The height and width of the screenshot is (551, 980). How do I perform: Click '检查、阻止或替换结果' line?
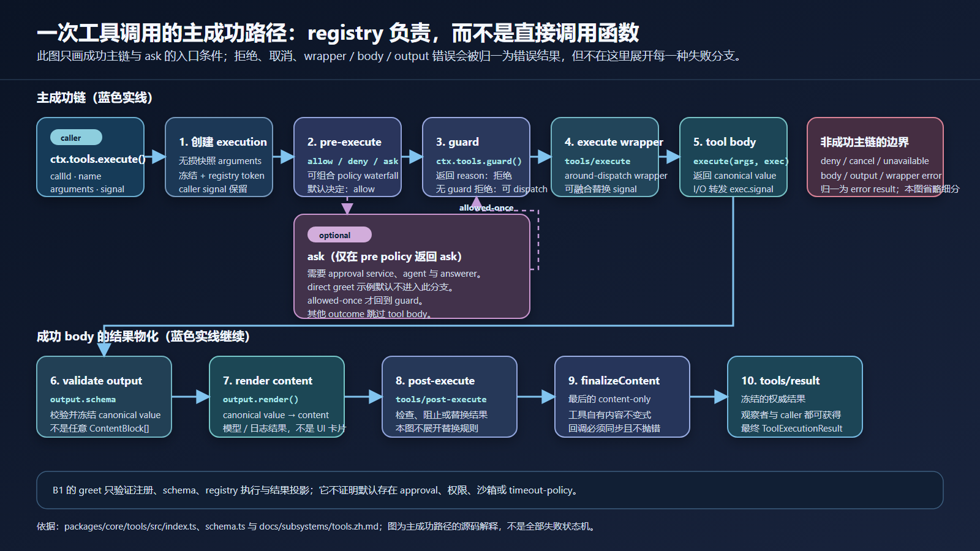pos(442,415)
